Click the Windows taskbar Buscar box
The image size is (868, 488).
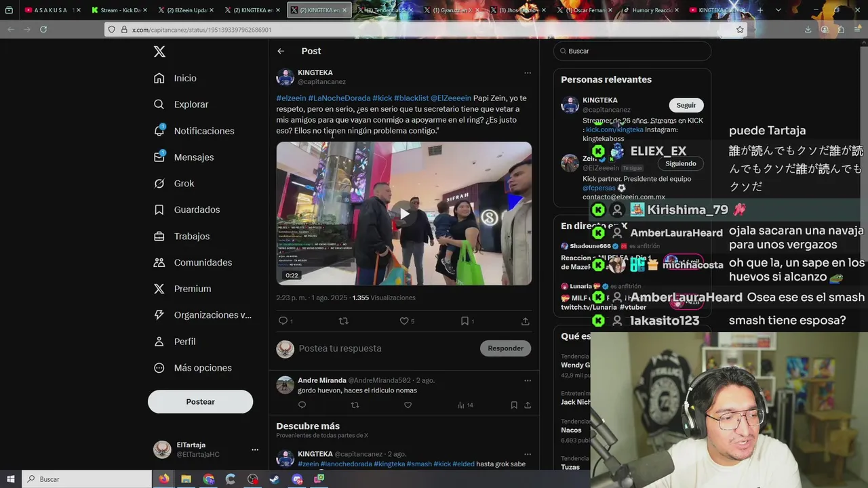pos(88,479)
